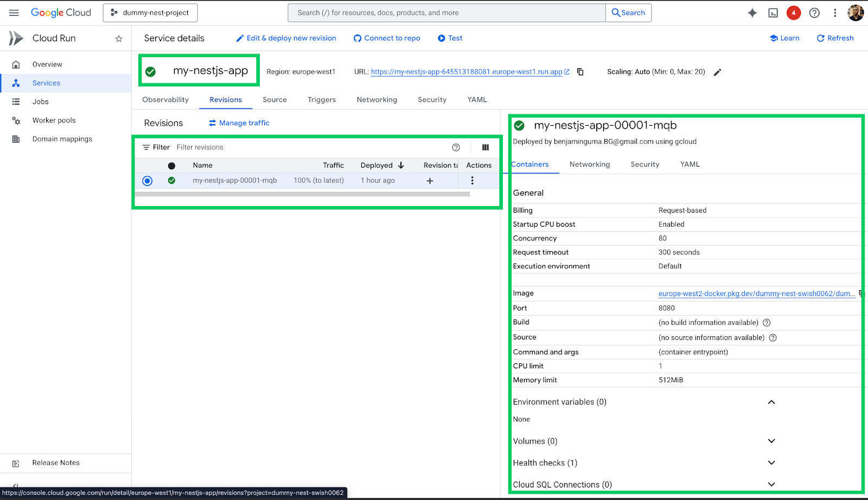Click the Learn button
868x500 pixels.
point(784,38)
